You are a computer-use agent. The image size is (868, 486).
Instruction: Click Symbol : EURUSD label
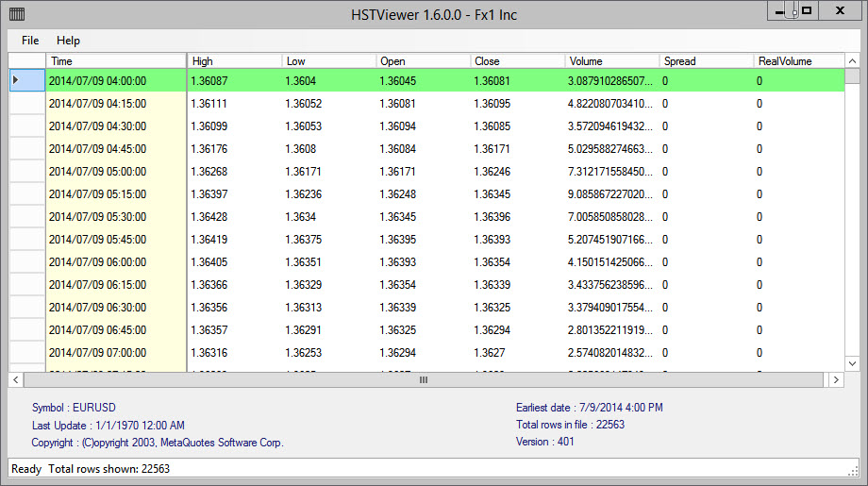(74, 408)
